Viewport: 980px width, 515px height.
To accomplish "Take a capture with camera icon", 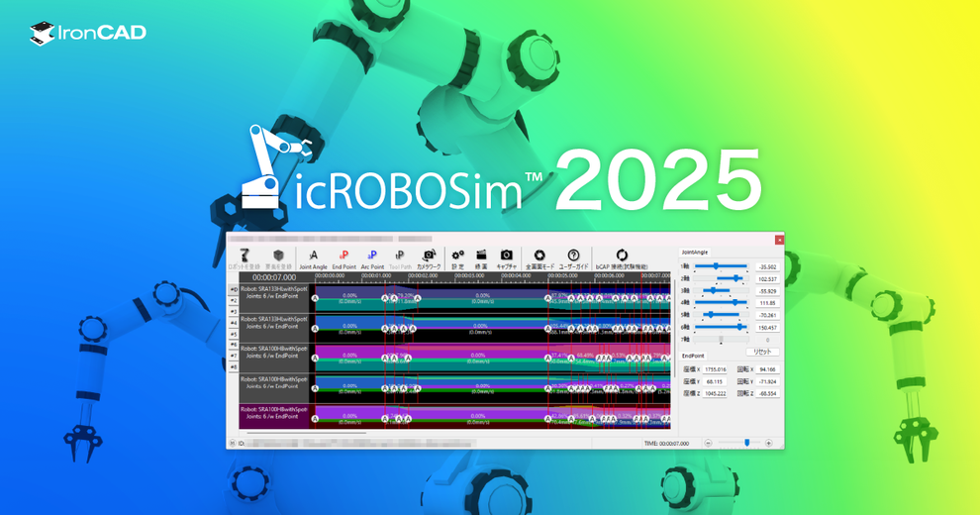I will click(506, 258).
